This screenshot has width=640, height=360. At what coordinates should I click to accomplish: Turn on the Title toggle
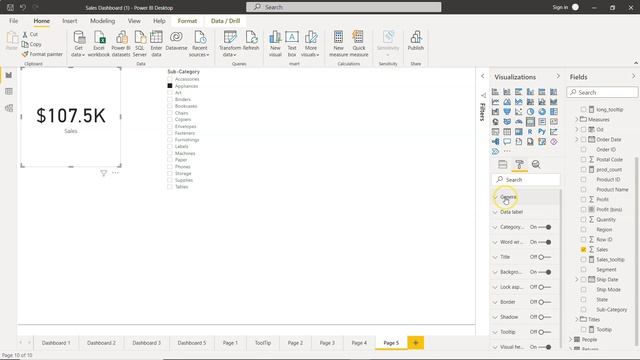(544, 257)
